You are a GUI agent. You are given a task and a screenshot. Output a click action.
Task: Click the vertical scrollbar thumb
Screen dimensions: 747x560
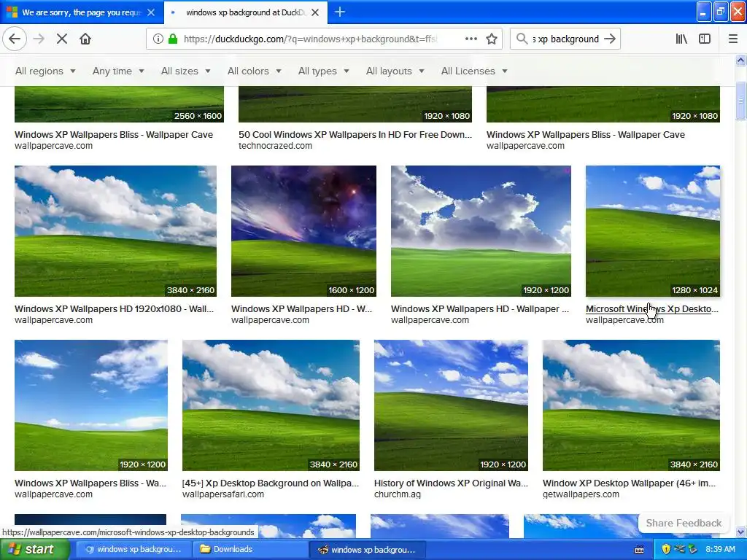pyautogui.click(x=740, y=101)
